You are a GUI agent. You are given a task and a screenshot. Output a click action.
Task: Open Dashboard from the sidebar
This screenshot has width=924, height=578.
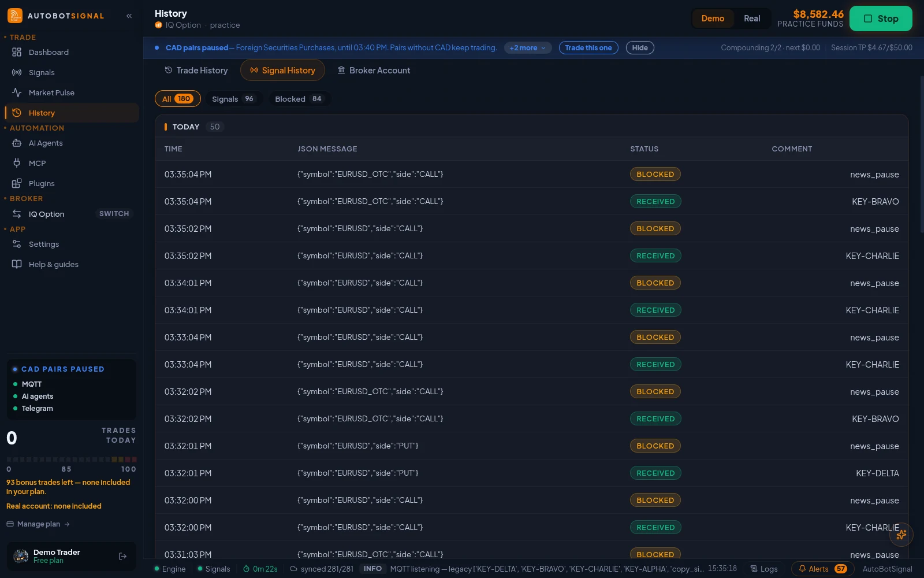(72, 52)
